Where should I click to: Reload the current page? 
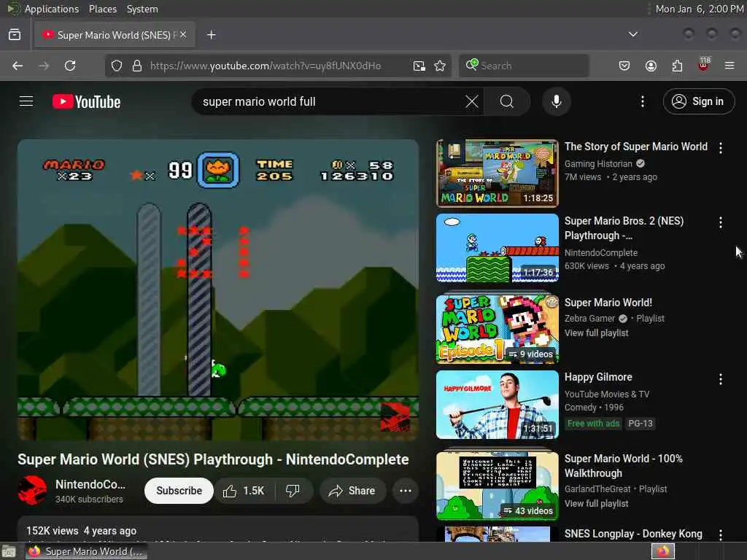click(70, 66)
